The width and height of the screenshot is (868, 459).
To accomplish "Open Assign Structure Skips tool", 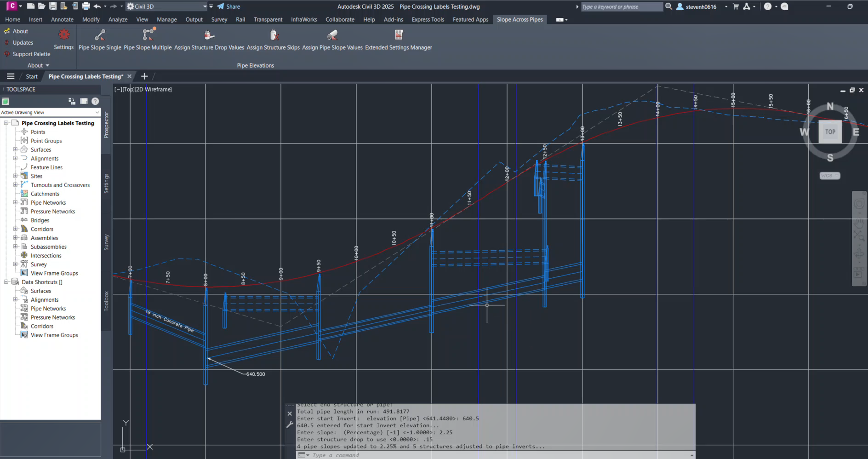I will coord(273,40).
